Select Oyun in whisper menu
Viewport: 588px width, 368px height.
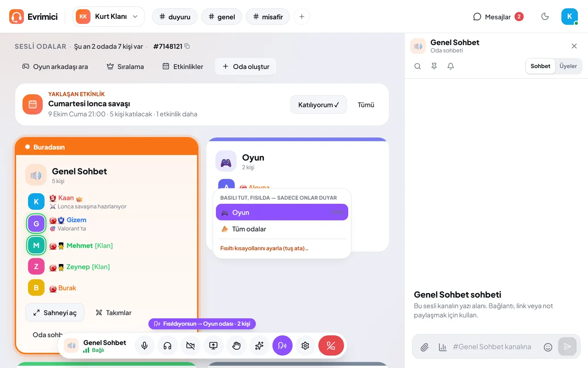click(x=282, y=212)
